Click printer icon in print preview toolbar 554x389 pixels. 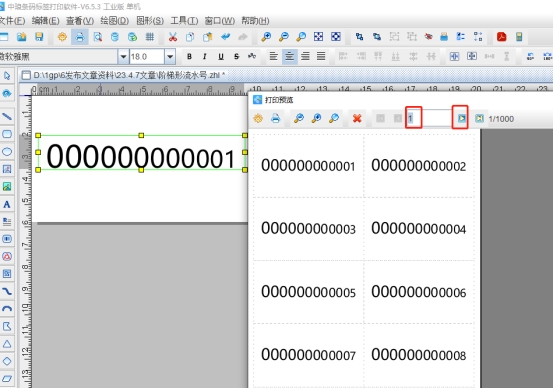pyautogui.click(x=276, y=118)
